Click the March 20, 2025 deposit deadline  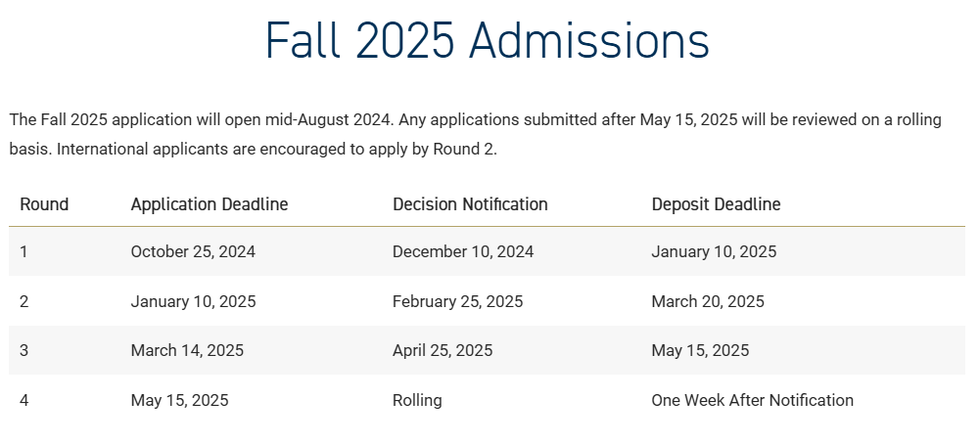point(708,301)
